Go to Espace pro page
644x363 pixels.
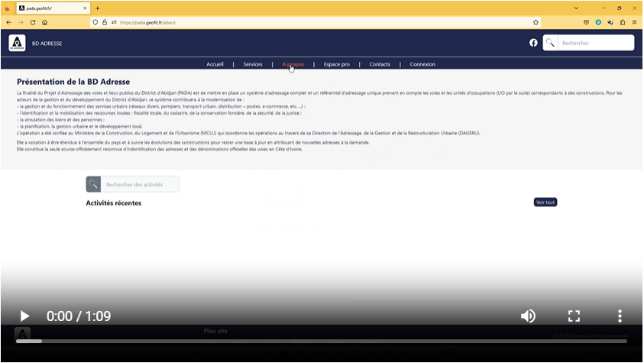(336, 64)
